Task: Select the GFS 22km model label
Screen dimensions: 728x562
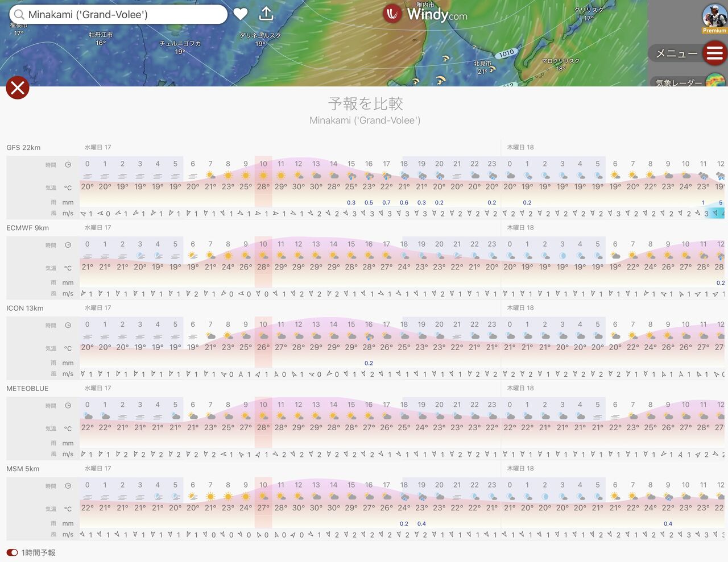Action: (x=23, y=148)
